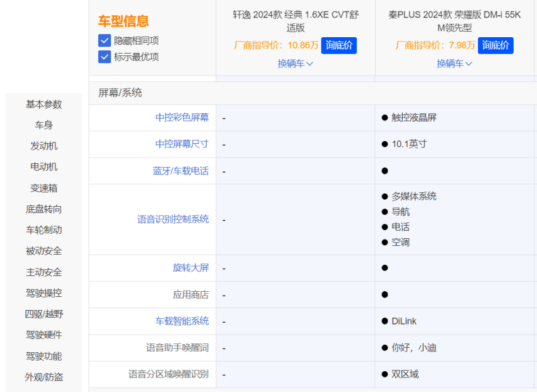Click the 厂商指导价: 7.98万 price text

435,45
